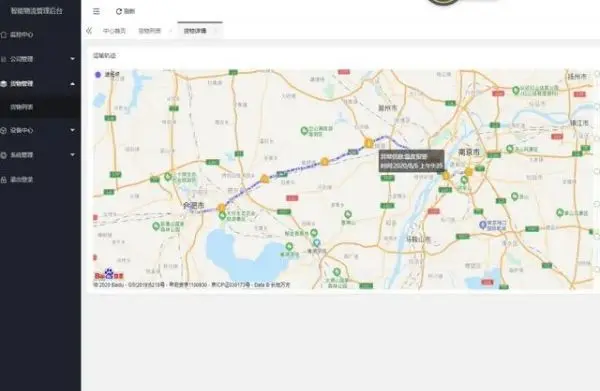Expand the 系统管理 sidebar menu arrow
This screenshot has width=600, height=391.
(x=73, y=155)
